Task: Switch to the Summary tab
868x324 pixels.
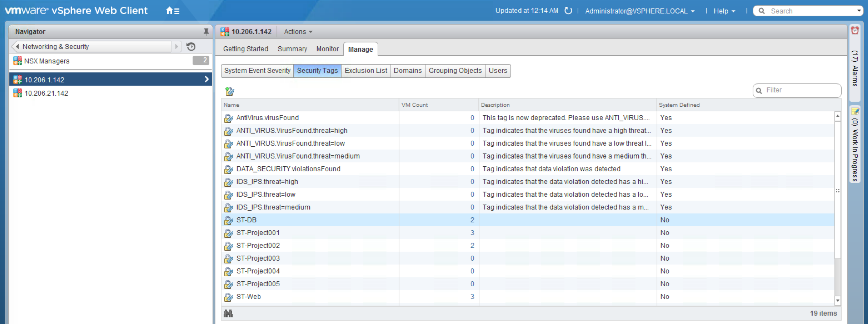Action: (x=292, y=49)
